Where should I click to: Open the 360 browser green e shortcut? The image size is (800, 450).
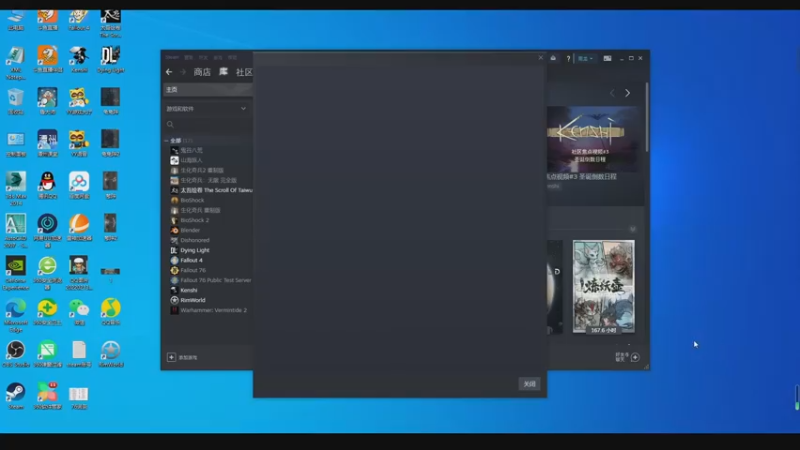tap(47, 273)
